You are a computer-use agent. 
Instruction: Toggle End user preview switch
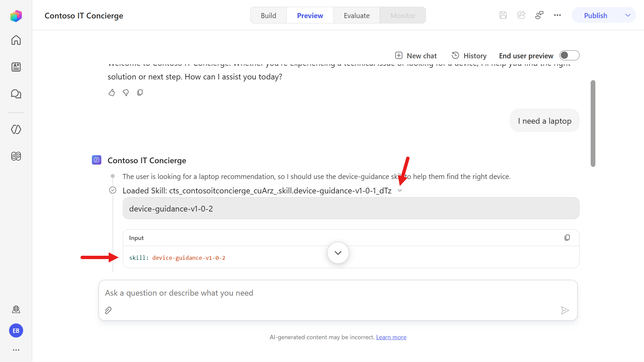pos(569,55)
